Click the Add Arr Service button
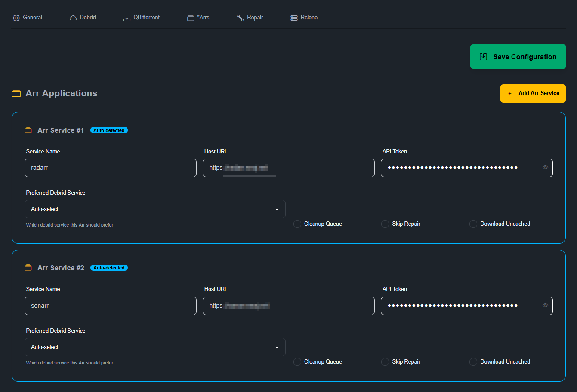 tap(533, 93)
